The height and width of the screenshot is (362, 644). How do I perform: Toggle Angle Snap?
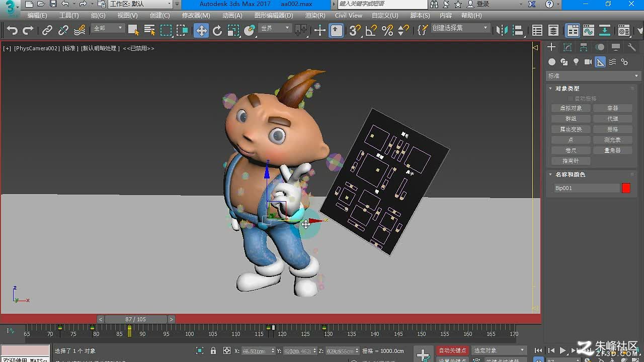coord(371,31)
